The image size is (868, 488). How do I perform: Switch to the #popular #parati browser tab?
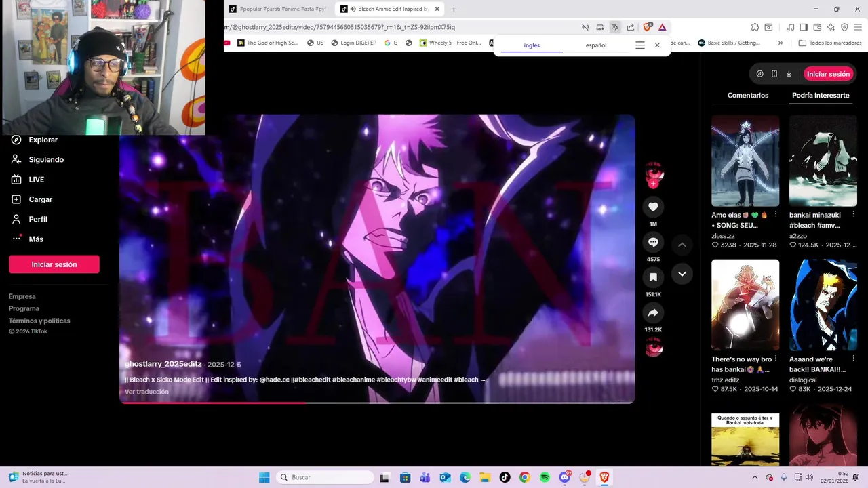278,9
